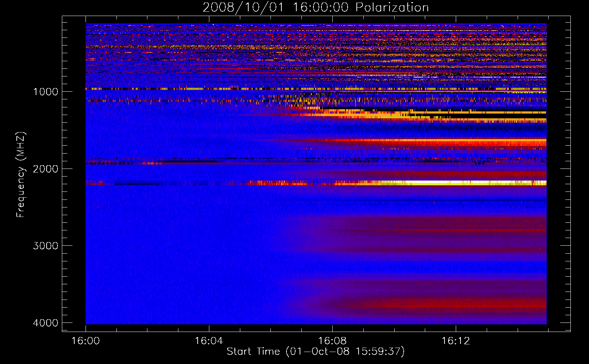Click the 'Start Time (01-Oct-08 15:59:37)' x-axis label
This screenshot has width=589, height=364.
pyautogui.click(x=316, y=351)
